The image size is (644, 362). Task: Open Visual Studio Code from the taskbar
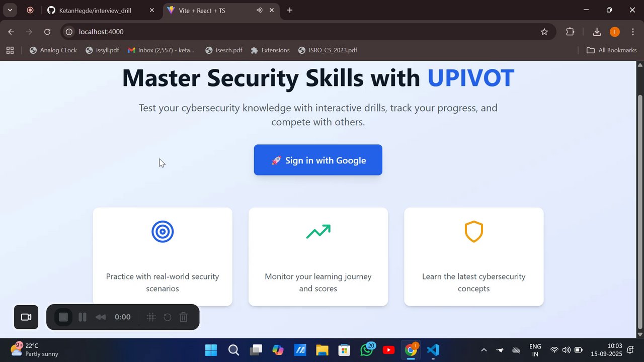coord(433,350)
